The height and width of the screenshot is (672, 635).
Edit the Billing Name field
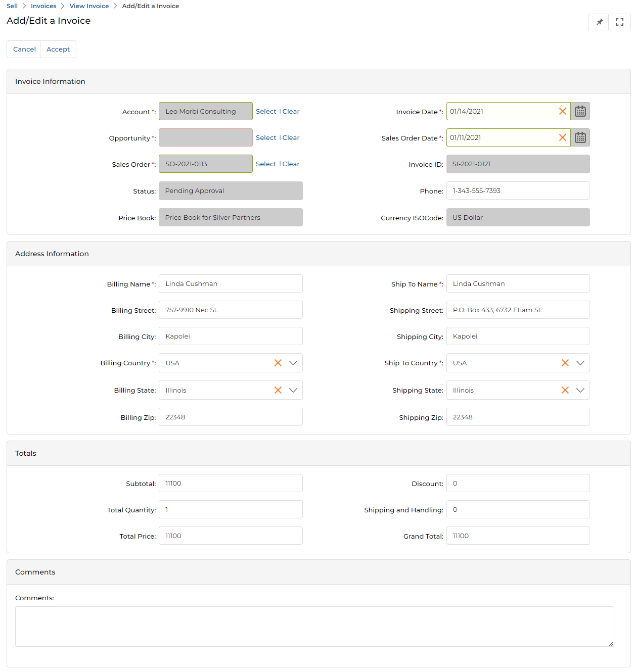pos(231,283)
